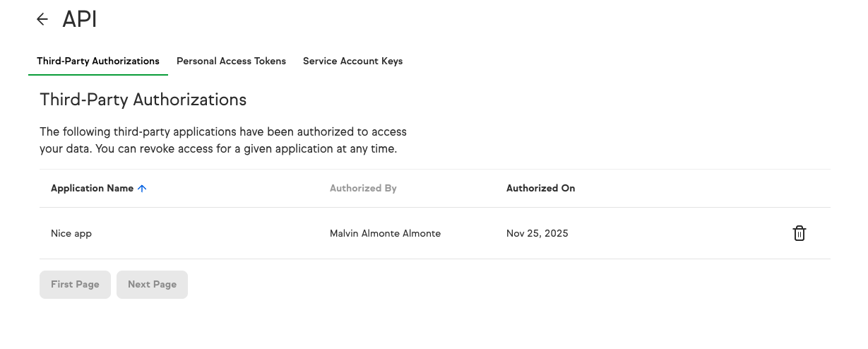Click the Authorized On column header
This screenshot has height=349, width=868.
(540, 189)
